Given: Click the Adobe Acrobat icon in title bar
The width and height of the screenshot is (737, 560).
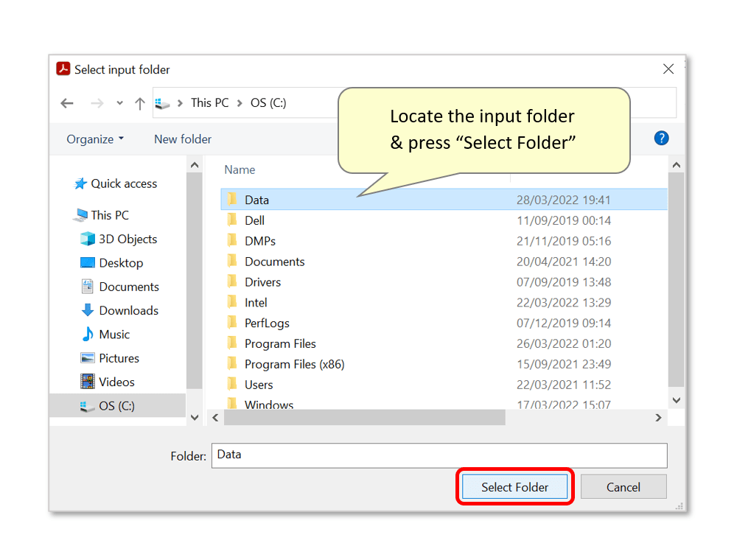Looking at the screenshot, I should pyautogui.click(x=63, y=69).
